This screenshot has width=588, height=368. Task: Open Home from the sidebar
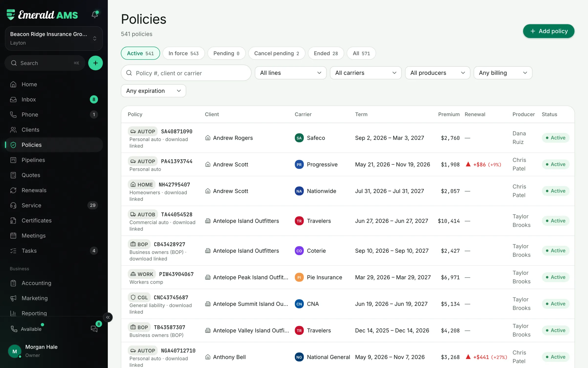[54, 84]
